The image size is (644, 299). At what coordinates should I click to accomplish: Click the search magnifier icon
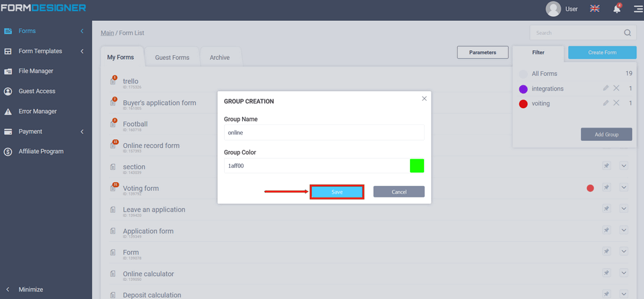pos(627,33)
